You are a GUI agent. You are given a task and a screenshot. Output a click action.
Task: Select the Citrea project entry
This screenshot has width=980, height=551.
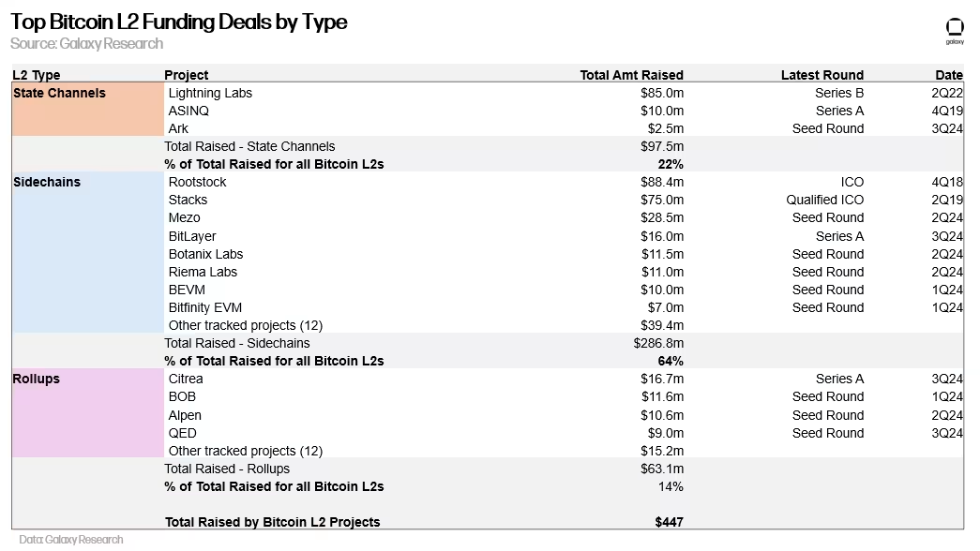(186, 379)
